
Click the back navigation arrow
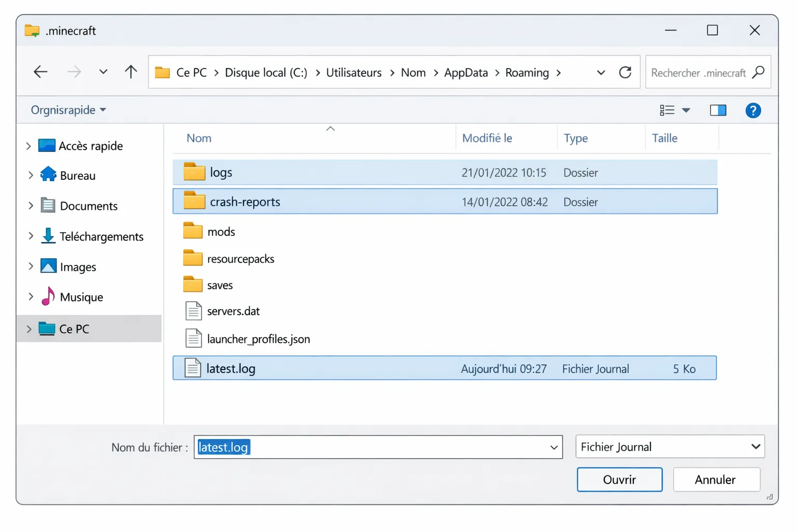(x=40, y=72)
